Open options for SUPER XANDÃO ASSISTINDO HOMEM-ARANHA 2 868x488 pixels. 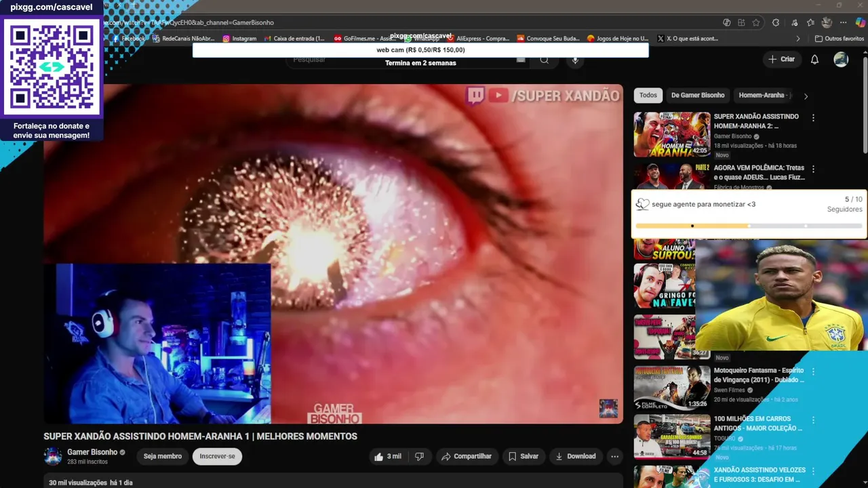tap(813, 117)
